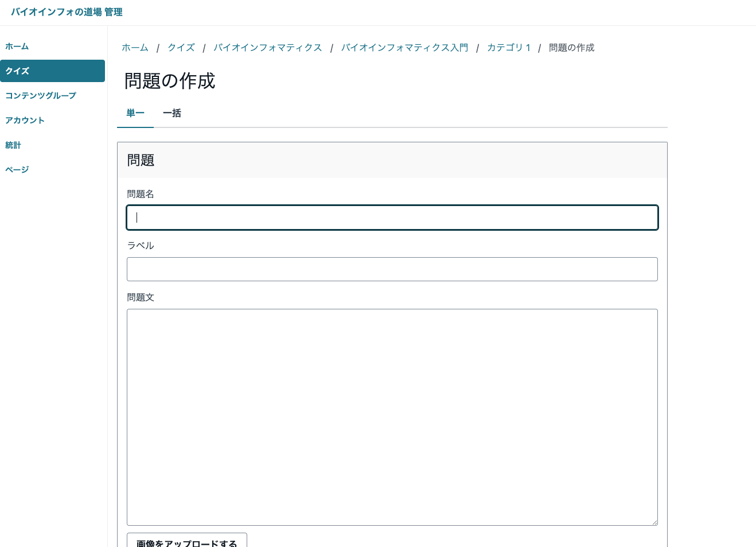756x547 pixels.
Task: Open ページ in the sidebar menu
Action: [x=17, y=170]
